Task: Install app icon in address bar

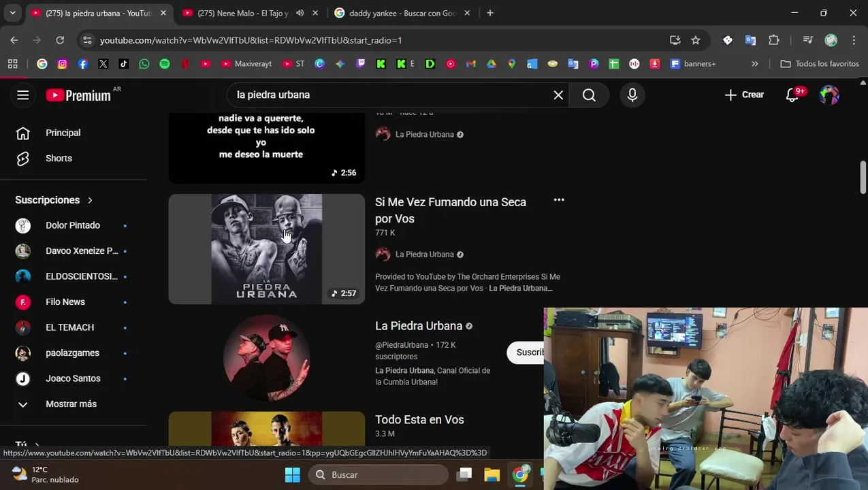Action: pos(675,40)
